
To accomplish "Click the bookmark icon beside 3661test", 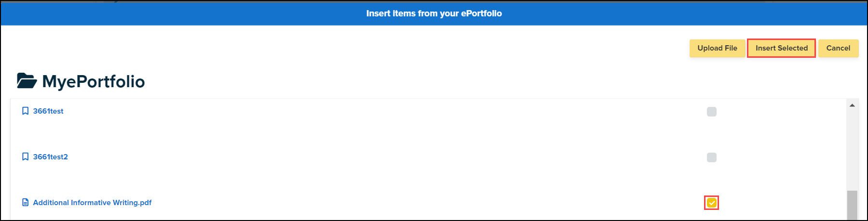I will (26, 111).
